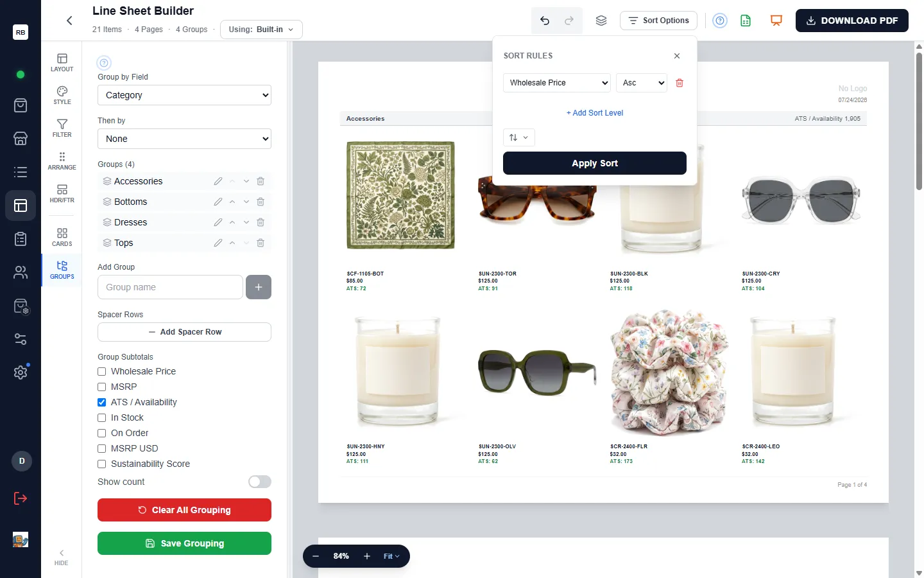Check the MSRP subtotal checkbox
The image size is (924, 578).
[101, 387]
